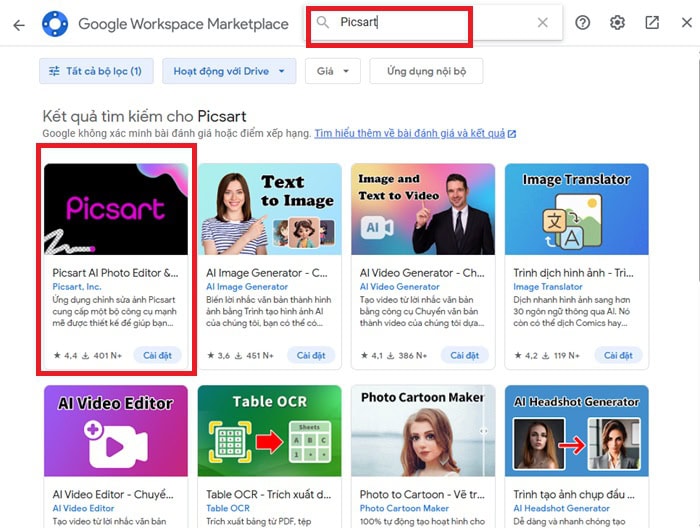
Task: Click Photo Cartoon Maker developer name
Action: [404, 508]
